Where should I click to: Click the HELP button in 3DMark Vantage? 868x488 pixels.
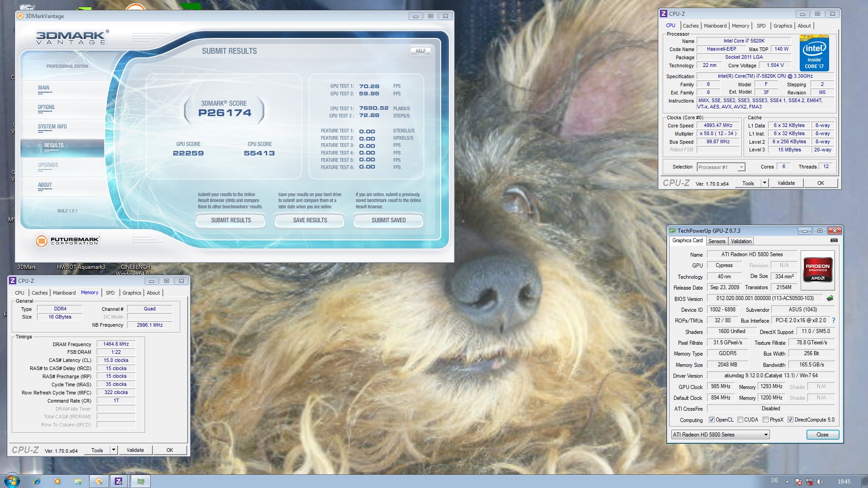[420, 51]
